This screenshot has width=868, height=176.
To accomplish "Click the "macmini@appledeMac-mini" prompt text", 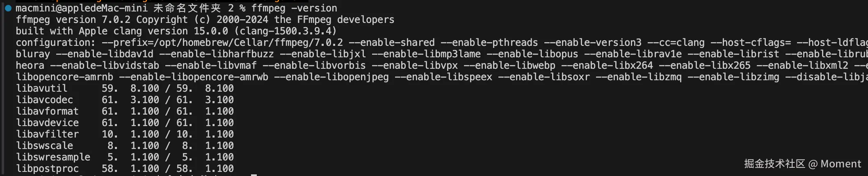I will (x=82, y=8).
